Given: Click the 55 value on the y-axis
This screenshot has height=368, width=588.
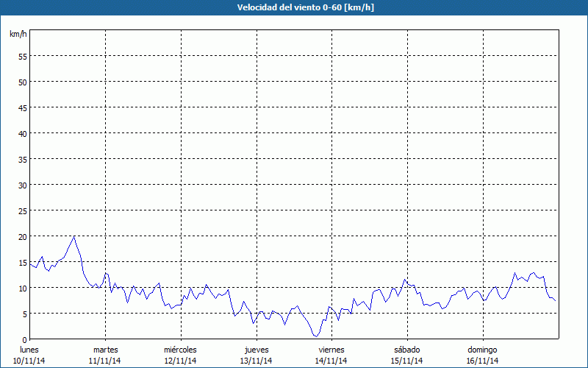Looking at the screenshot, I should coord(22,56).
